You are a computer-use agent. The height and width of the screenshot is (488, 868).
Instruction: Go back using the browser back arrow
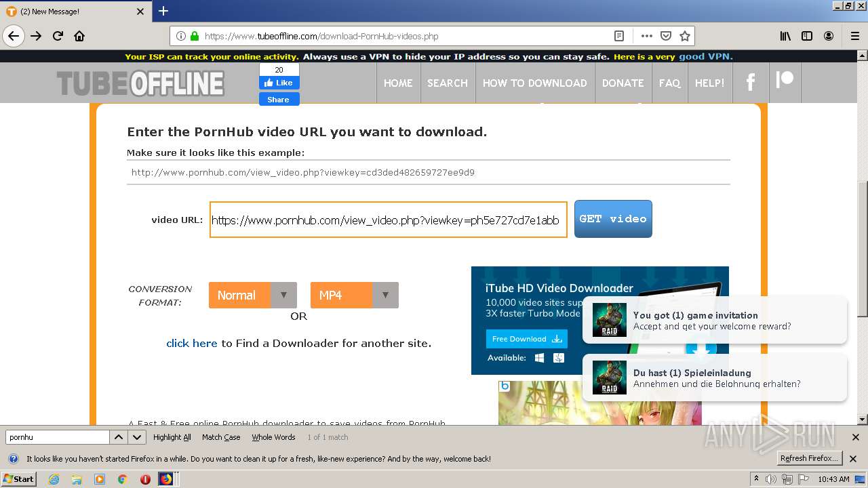tap(14, 36)
